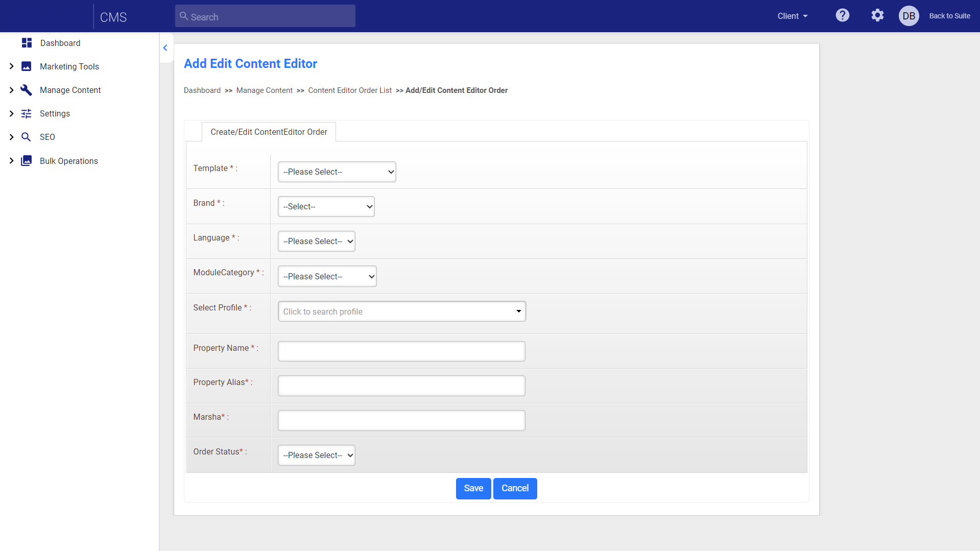The image size is (980, 551).
Task: Focus the Marsha input field
Action: (x=401, y=420)
